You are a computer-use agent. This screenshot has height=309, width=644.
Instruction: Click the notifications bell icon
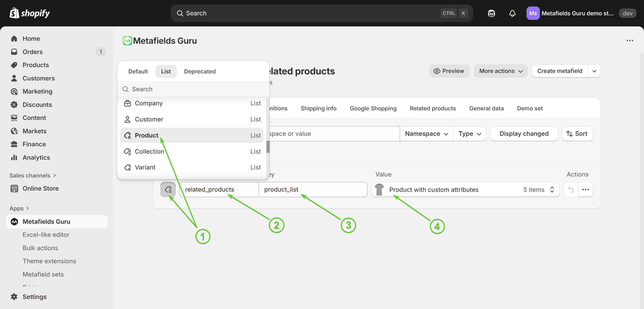pos(512,13)
